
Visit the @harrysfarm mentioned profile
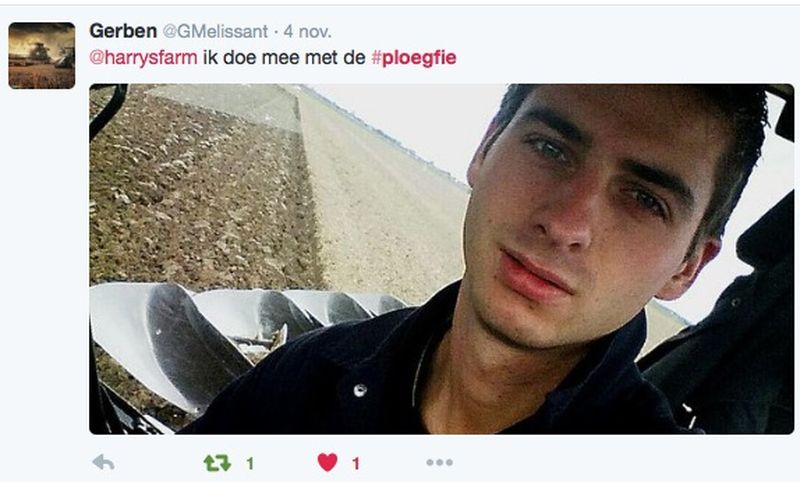(143, 58)
